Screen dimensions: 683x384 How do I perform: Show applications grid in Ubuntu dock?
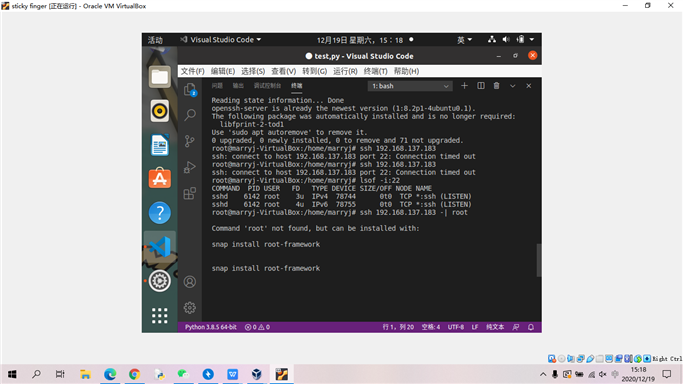(x=160, y=315)
